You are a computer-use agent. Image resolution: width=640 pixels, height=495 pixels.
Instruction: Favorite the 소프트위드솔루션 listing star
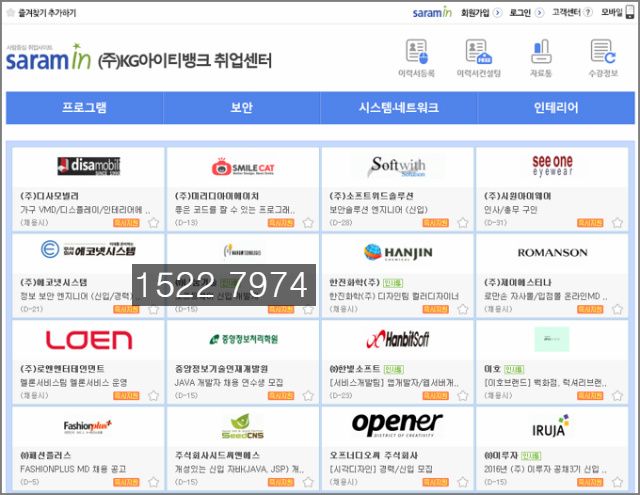463,223
